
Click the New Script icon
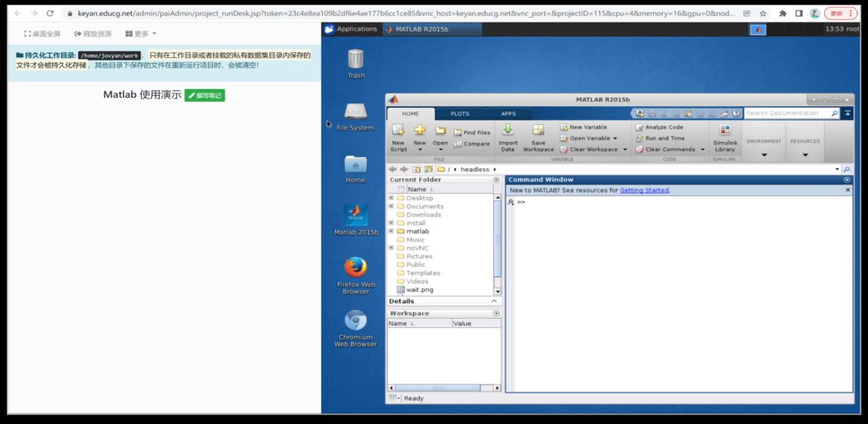point(398,131)
